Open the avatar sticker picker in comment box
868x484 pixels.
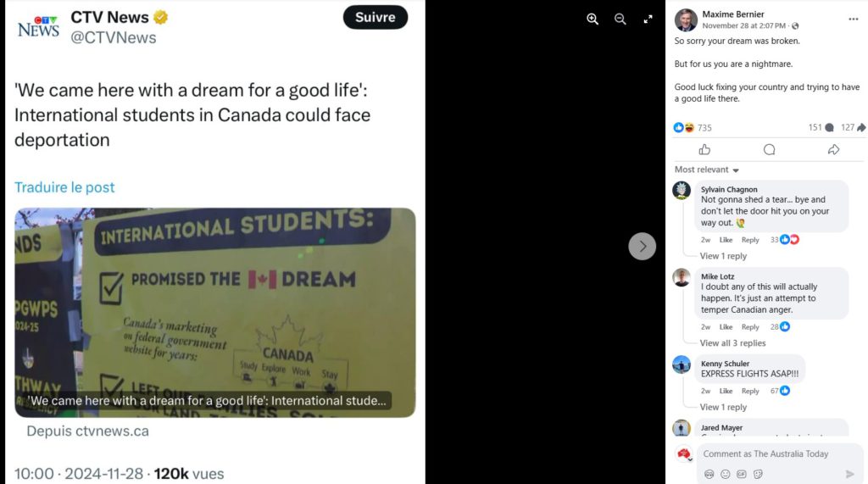click(x=709, y=474)
